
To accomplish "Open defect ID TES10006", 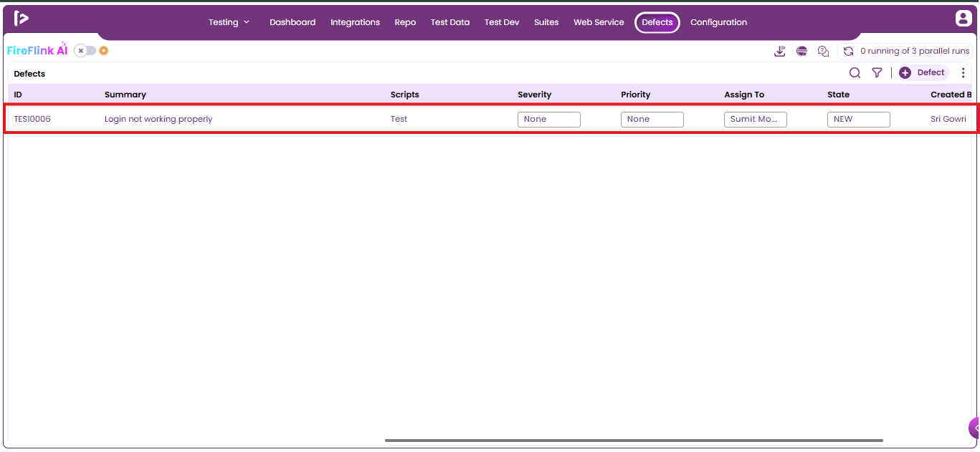I will point(32,119).
